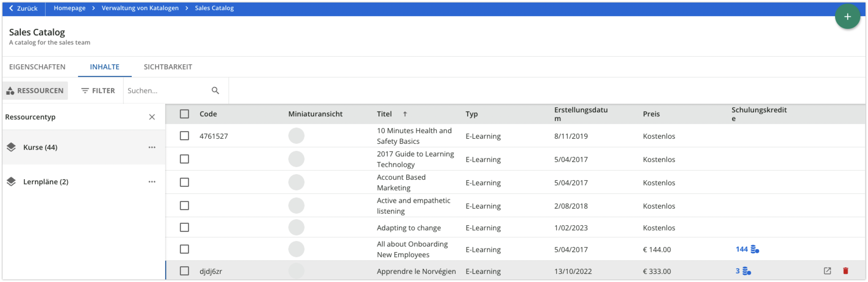
Task: Open the Lernpläne more options menu
Action: [x=152, y=182]
